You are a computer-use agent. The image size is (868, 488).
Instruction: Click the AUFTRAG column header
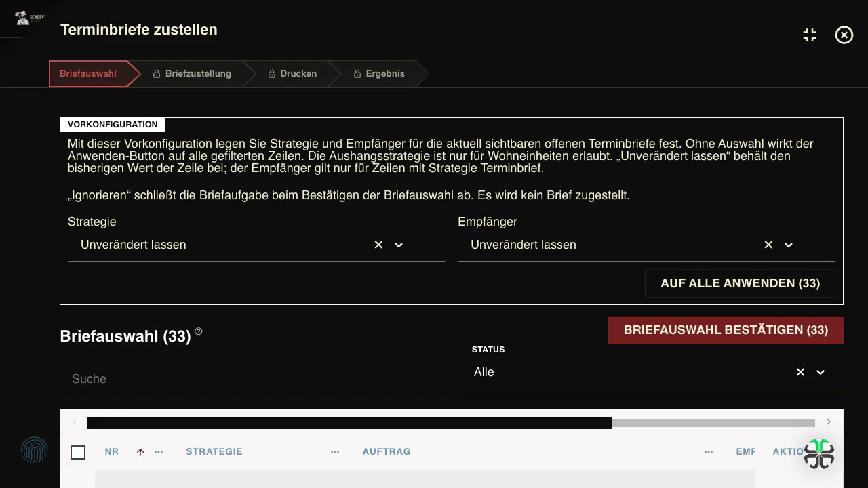(387, 452)
